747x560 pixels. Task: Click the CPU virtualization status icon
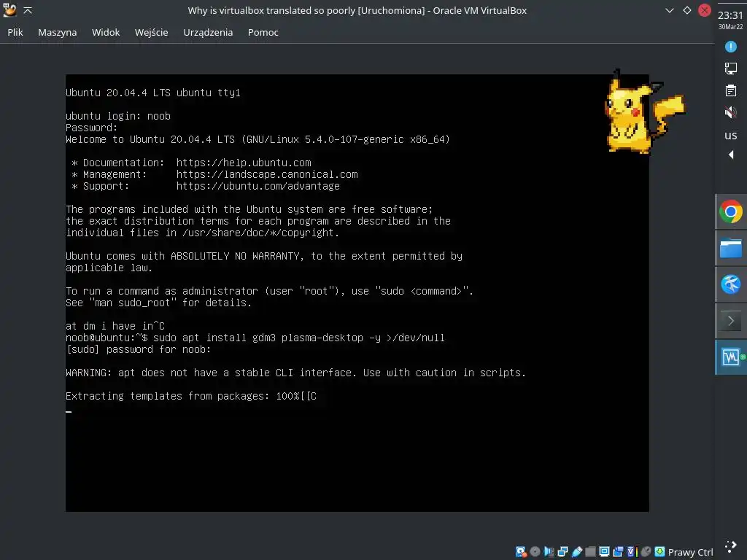point(632,552)
